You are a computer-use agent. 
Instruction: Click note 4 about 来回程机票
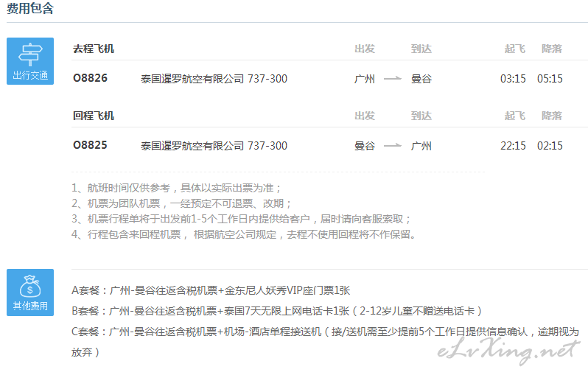(x=244, y=235)
